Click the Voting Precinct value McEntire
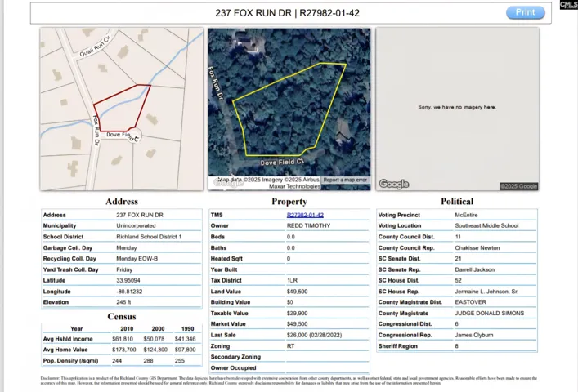This screenshot has height=392, width=578. pyautogui.click(x=466, y=215)
